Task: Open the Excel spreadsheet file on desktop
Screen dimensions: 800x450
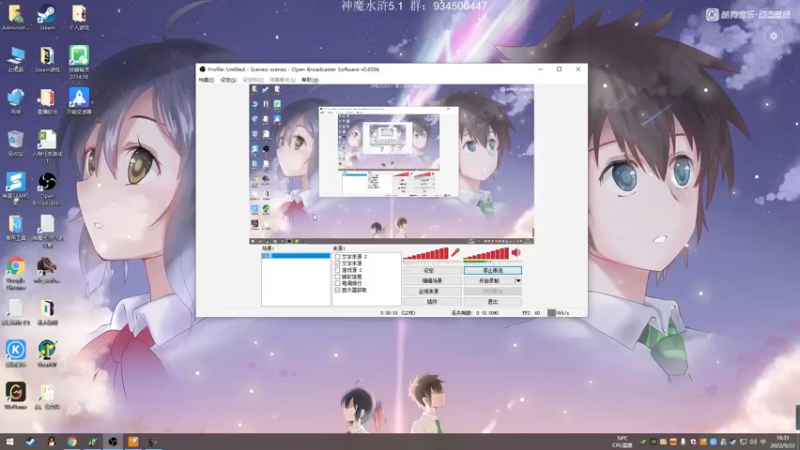Action: pos(47,147)
